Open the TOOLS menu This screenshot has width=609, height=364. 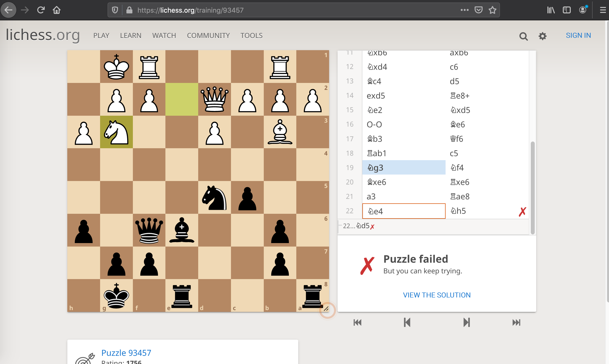[x=251, y=36]
